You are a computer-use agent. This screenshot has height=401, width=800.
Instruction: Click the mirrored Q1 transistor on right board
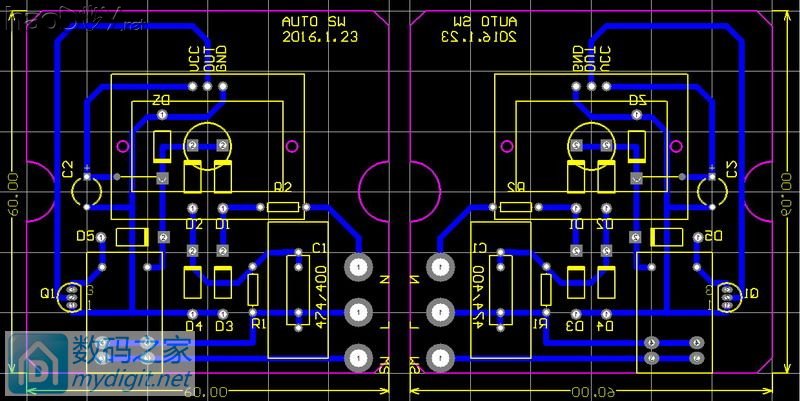point(727,295)
